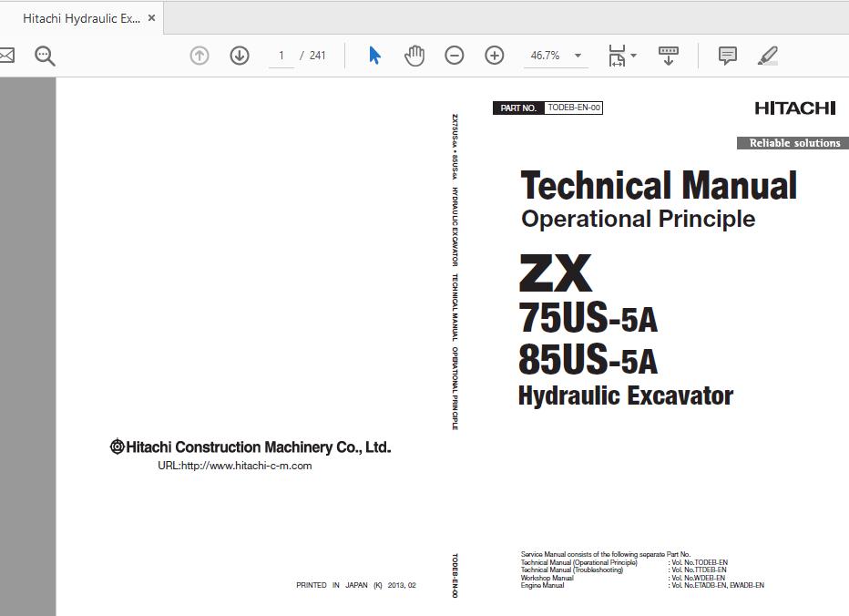Select the Hitachi Hydraulic Ex... tab
This screenshot has width=849, height=616.
point(81,18)
